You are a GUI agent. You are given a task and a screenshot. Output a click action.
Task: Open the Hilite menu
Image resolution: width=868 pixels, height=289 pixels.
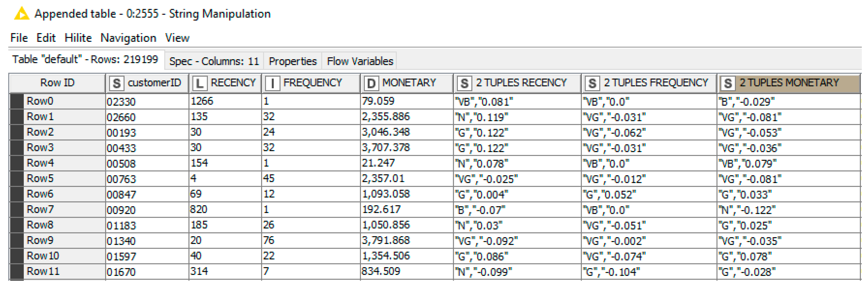pos(78,38)
